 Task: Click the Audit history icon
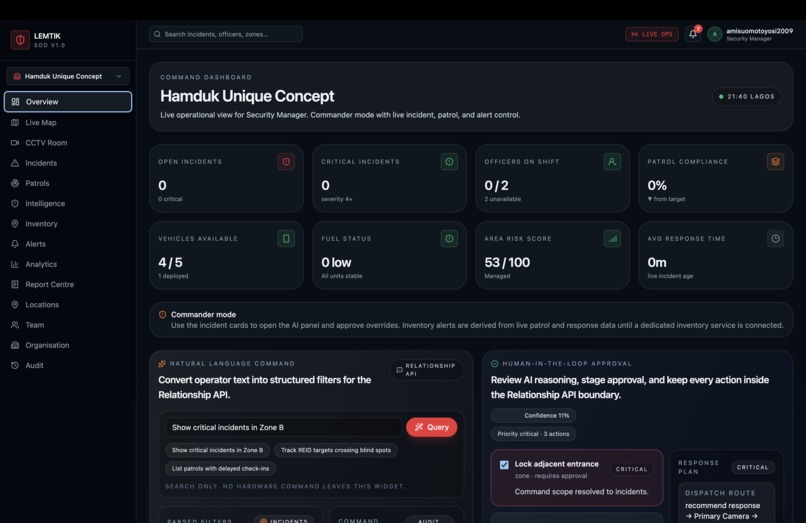[x=15, y=366]
